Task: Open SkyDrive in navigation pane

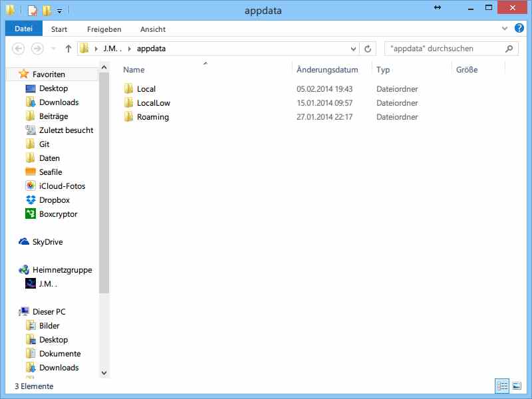Action: coord(47,242)
